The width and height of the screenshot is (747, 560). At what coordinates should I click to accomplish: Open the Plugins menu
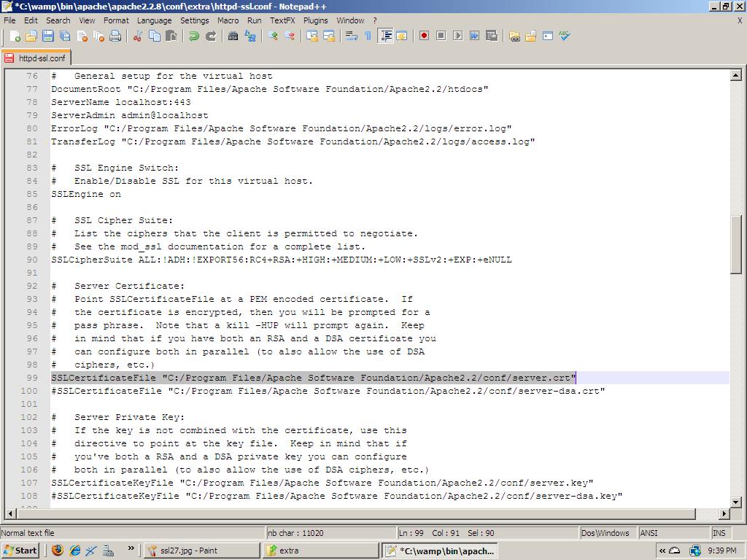[x=315, y=20]
